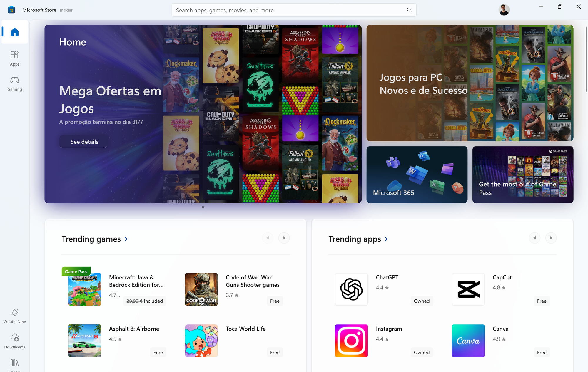Screen dimensions: 588x372
Task: Show previous Trending apps items
Action: tap(535, 238)
